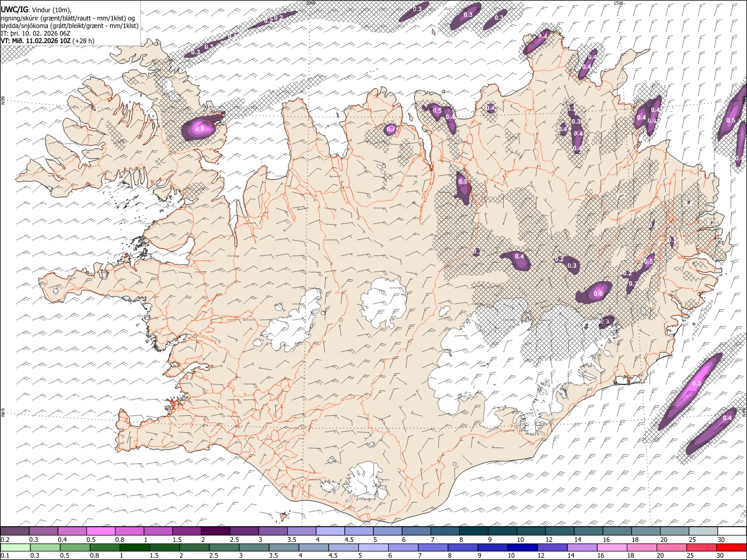Select pale grey snow swatch between 25 and 30
The height and width of the screenshot is (560, 747).
702,531
